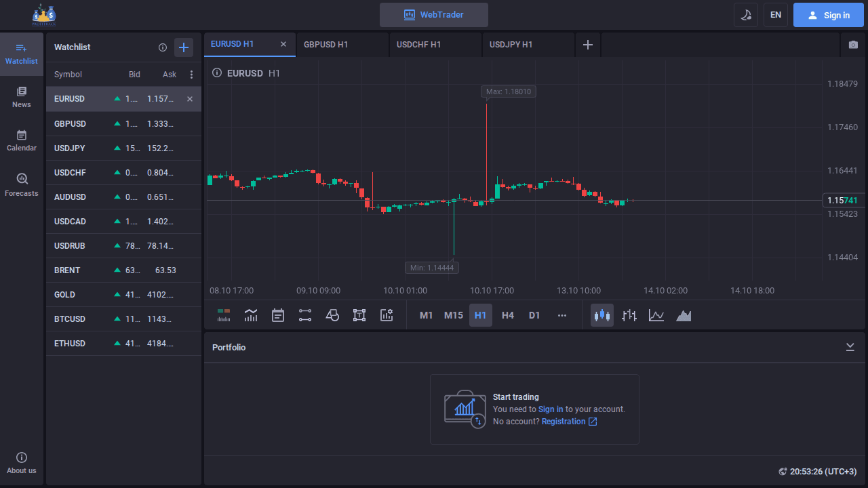Select the H4 timeframe

(x=507, y=315)
